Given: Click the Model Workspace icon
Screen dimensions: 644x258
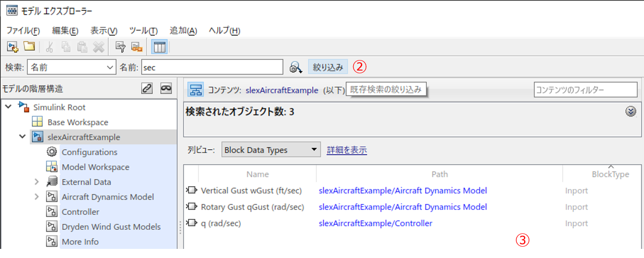Looking at the screenshot, I should (x=51, y=167).
